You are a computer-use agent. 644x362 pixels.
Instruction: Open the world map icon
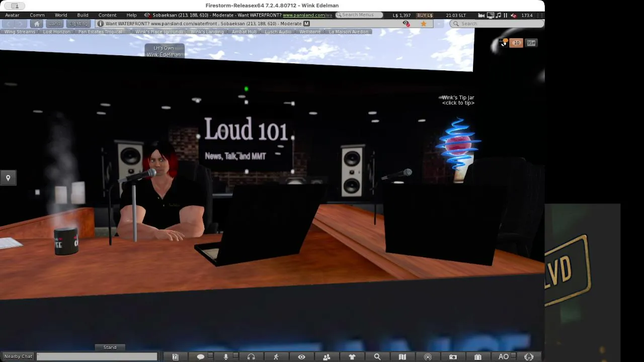coord(402,357)
